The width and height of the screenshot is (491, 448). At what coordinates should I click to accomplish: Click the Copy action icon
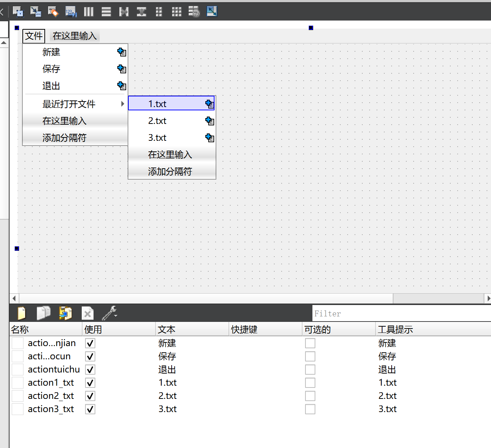[44, 313]
